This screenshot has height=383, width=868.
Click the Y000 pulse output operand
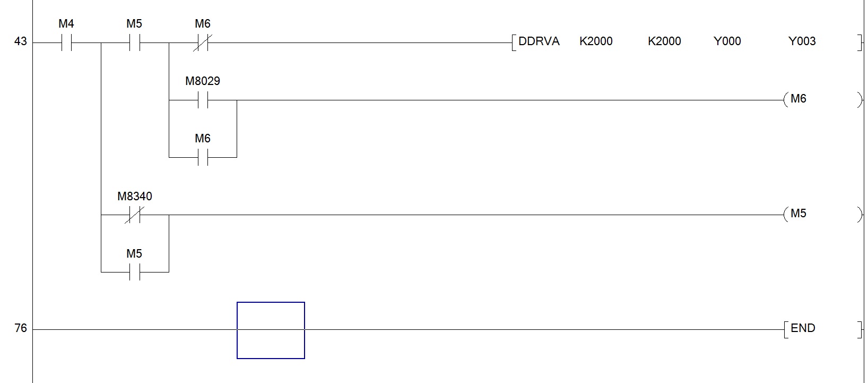point(727,41)
